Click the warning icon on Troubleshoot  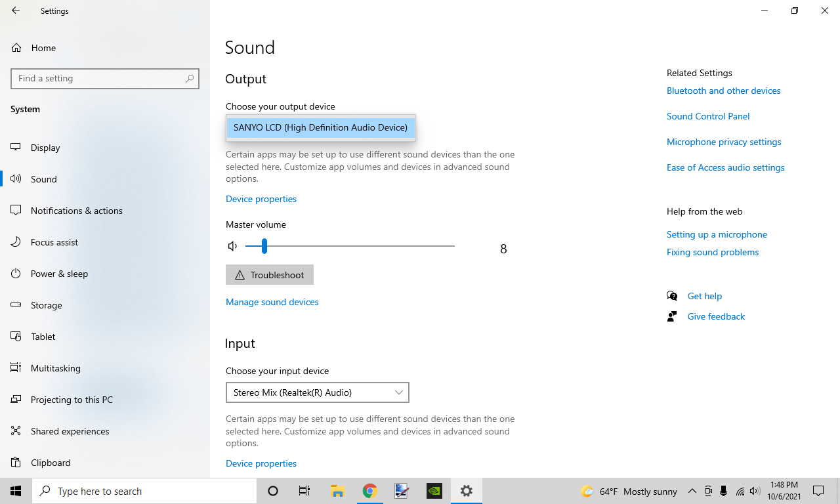click(240, 275)
